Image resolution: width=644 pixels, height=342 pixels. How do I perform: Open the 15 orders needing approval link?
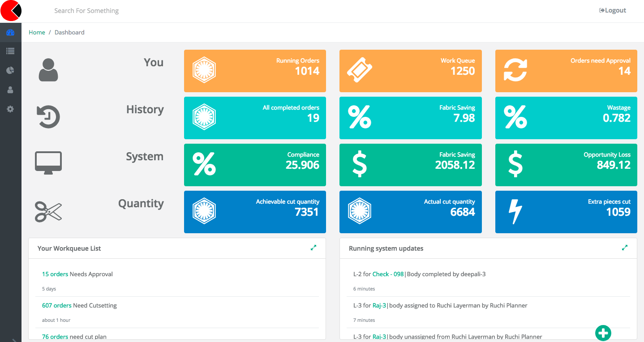[x=55, y=274]
